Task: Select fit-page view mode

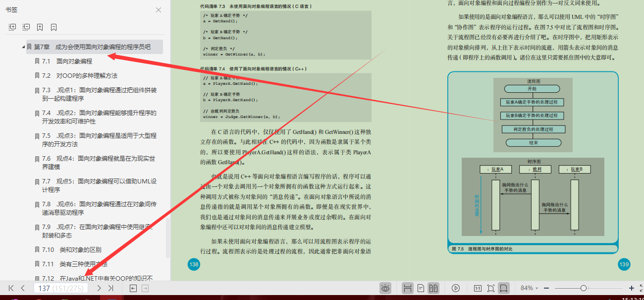Action: click(491, 288)
